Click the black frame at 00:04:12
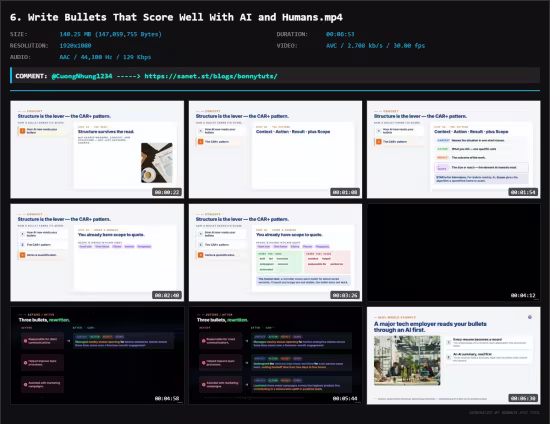The image size is (550, 424). tap(454, 253)
